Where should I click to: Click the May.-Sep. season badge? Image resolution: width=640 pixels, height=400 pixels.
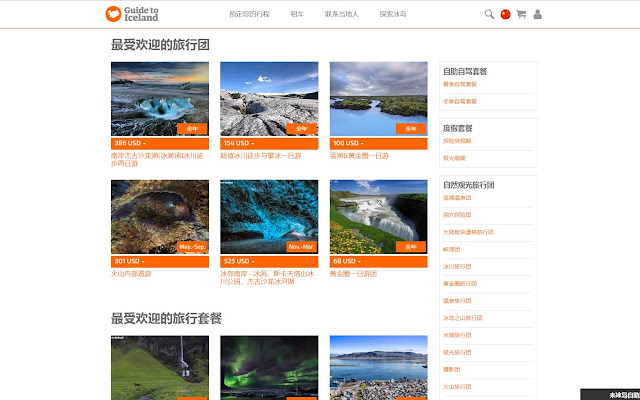click(x=192, y=247)
